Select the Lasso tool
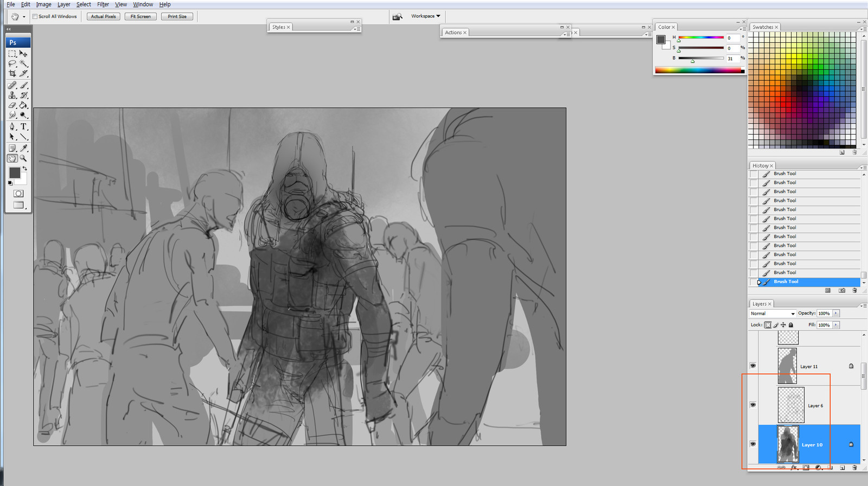868x486 pixels. coord(12,63)
